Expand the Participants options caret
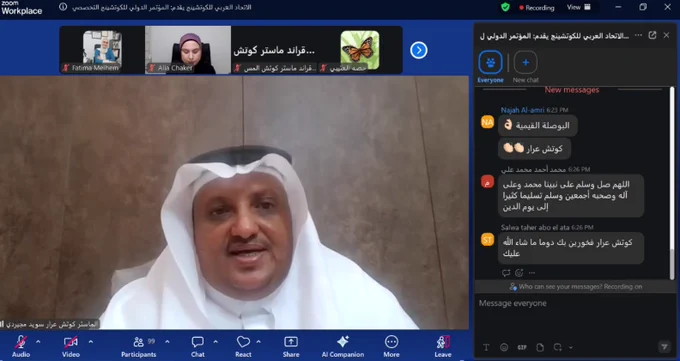Viewport: 680px width, 361px height. (x=167, y=342)
